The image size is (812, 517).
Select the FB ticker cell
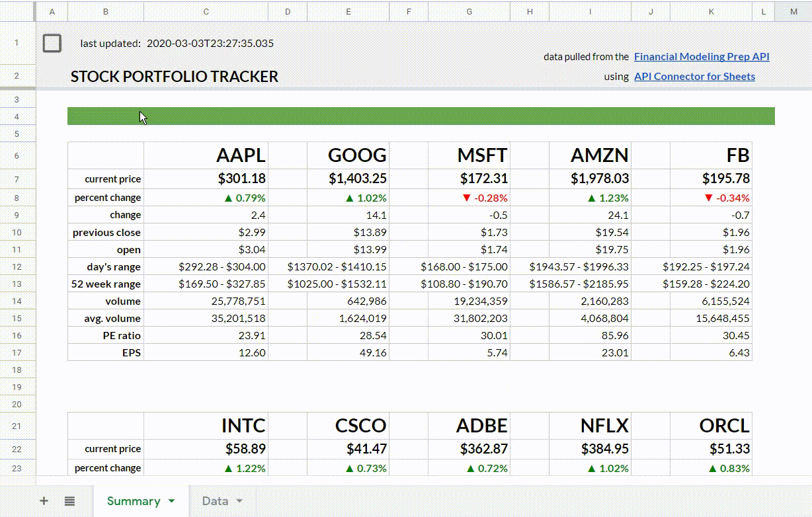coord(711,155)
